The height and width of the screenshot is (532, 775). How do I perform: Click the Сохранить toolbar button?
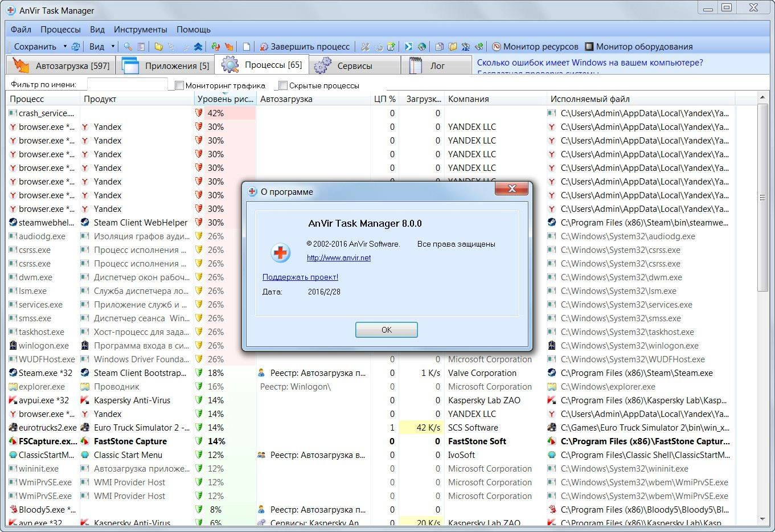pos(35,47)
